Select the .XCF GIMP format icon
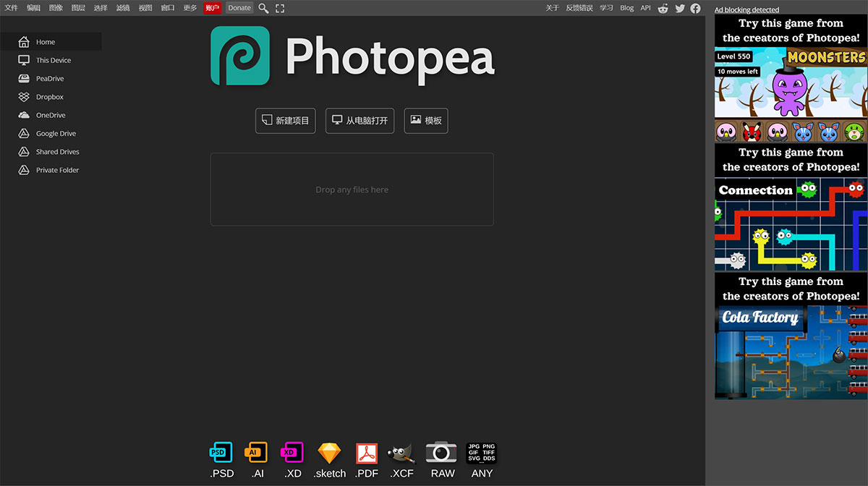 pos(402,452)
